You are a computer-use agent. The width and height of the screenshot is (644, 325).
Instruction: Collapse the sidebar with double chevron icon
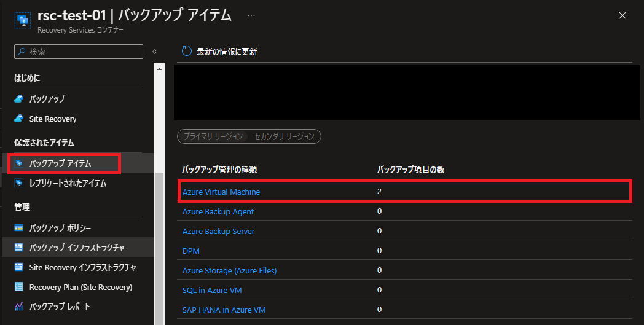155,52
